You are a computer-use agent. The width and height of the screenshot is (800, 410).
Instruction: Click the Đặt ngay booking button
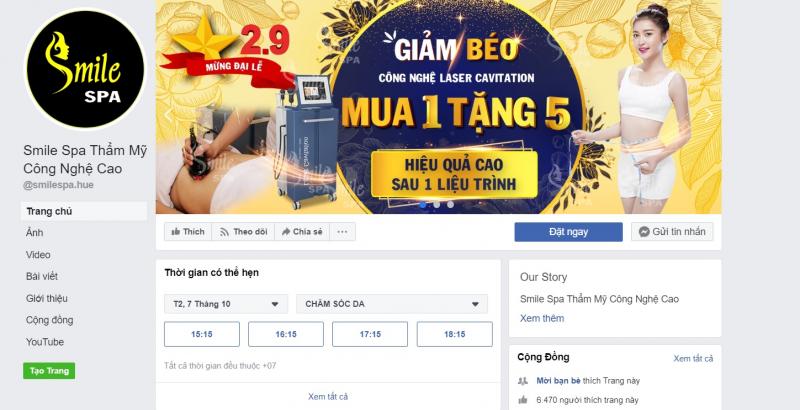(568, 232)
